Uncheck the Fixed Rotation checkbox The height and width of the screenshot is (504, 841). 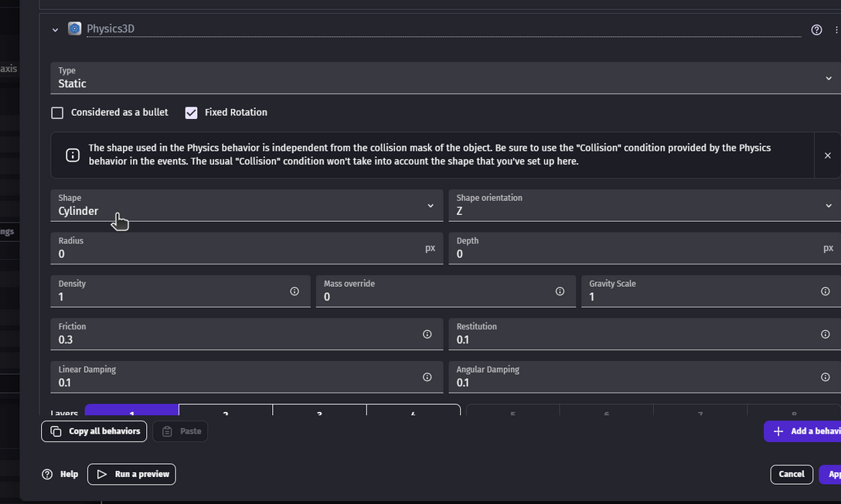192,113
